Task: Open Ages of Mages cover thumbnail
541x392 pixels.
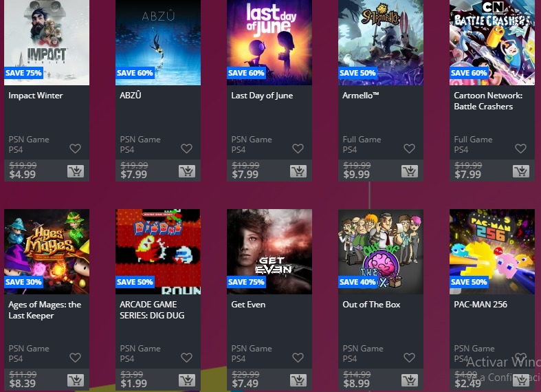Action: [47, 252]
